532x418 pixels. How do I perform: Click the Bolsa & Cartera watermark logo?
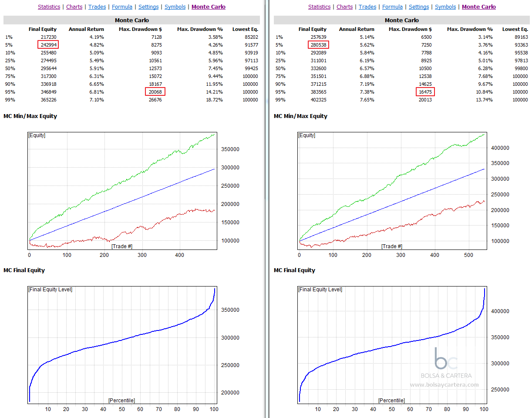point(446,363)
